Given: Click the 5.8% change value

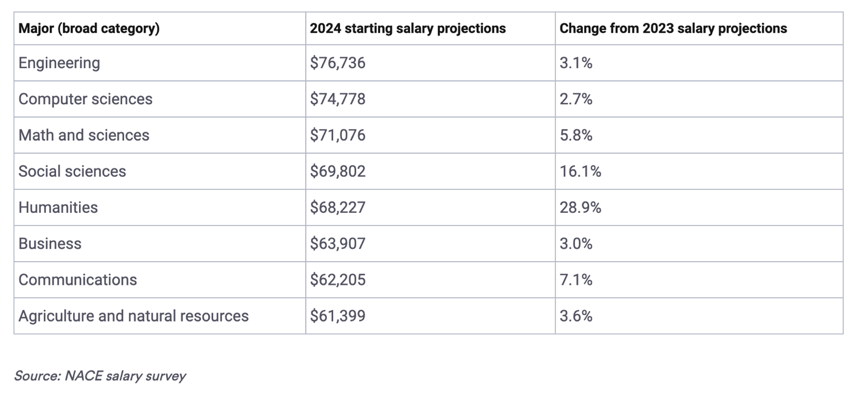Looking at the screenshot, I should (x=576, y=135).
